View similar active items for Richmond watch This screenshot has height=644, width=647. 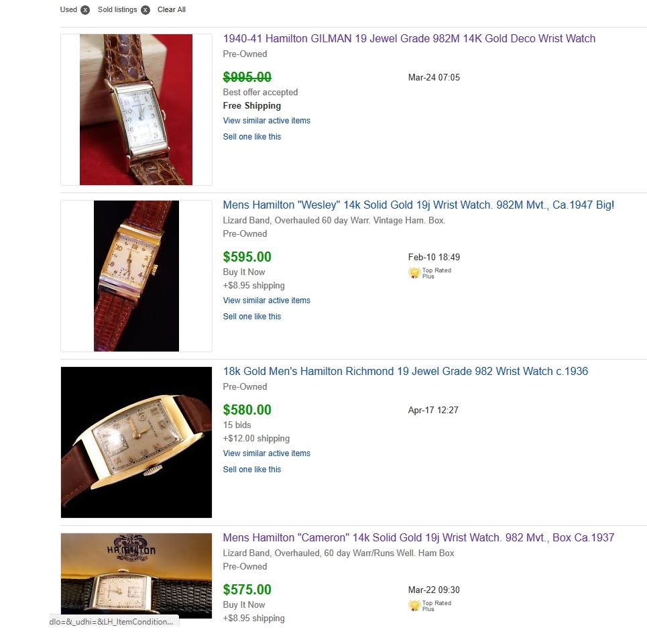point(266,453)
